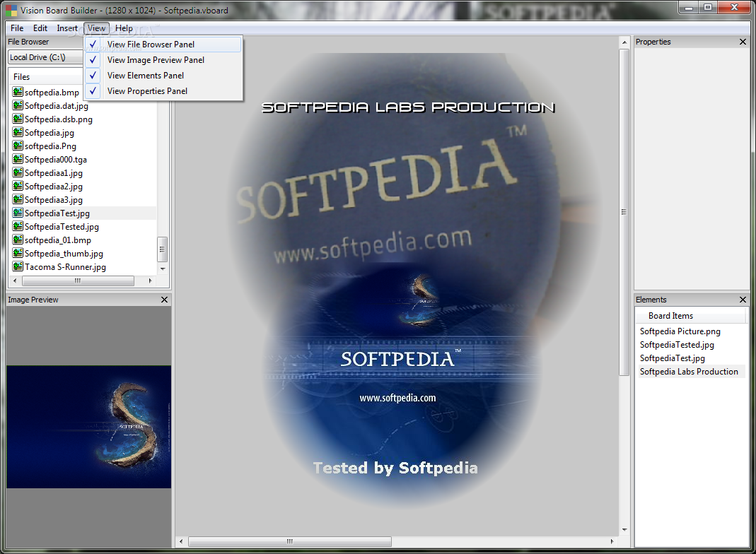Open the Edit menu
The image size is (756, 554).
coord(40,28)
